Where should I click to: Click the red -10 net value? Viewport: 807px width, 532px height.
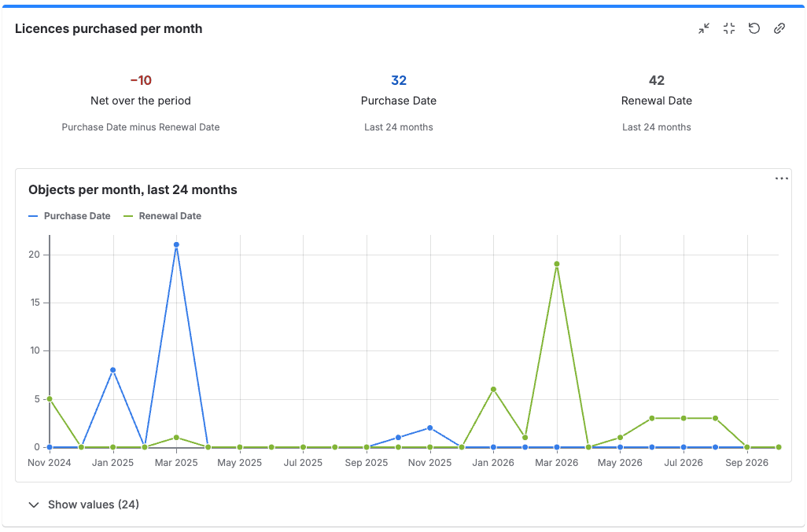[x=141, y=80]
